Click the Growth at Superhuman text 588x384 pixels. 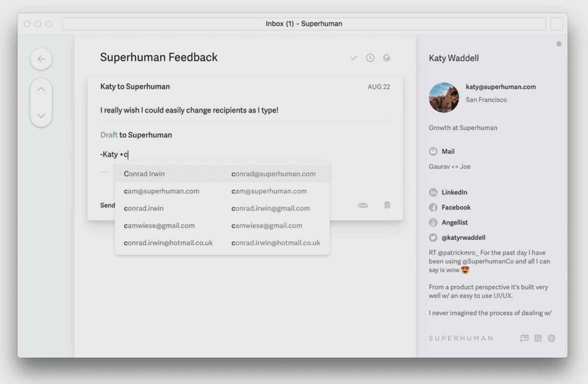pos(463,128)
